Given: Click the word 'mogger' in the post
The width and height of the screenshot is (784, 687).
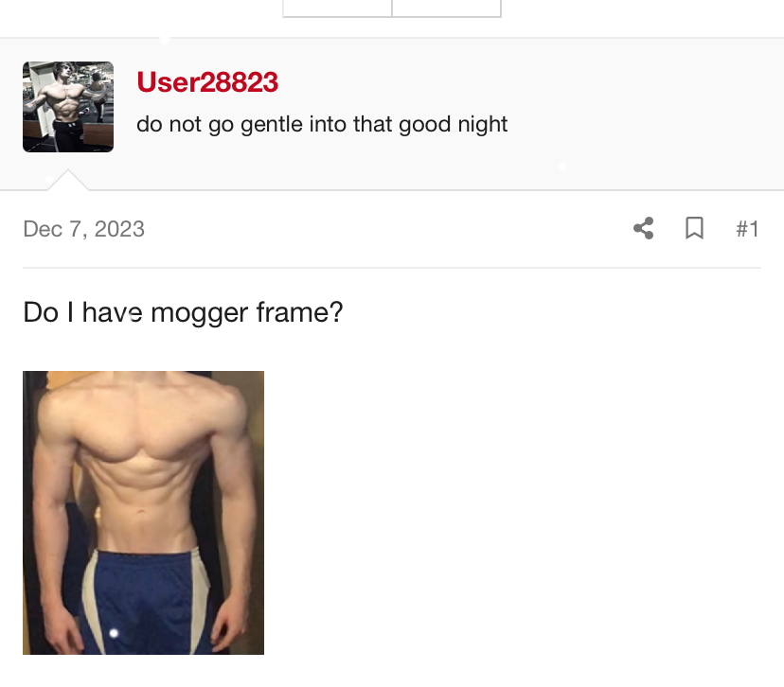Looking at the screenshot, I should (199, 314).
